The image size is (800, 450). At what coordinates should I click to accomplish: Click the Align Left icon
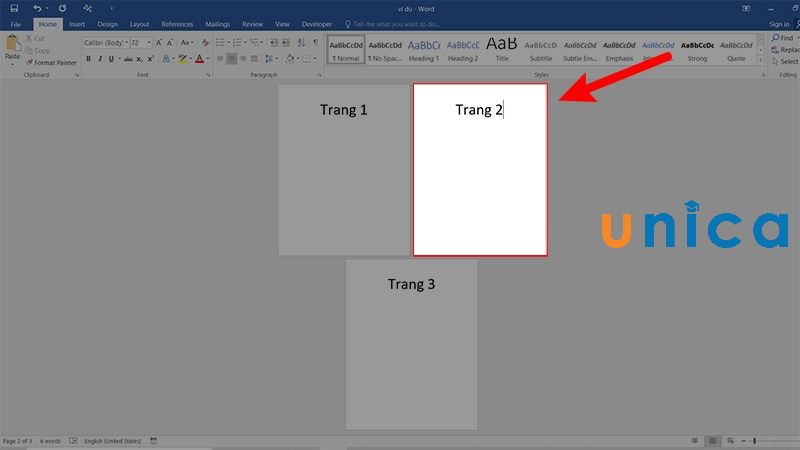click(220, 59)
